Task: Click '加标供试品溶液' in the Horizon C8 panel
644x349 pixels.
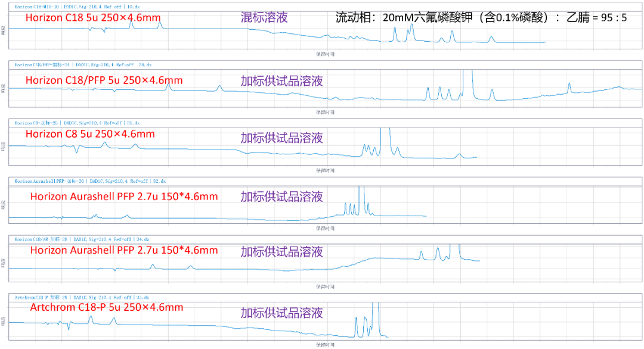Action: pos(281,138)
